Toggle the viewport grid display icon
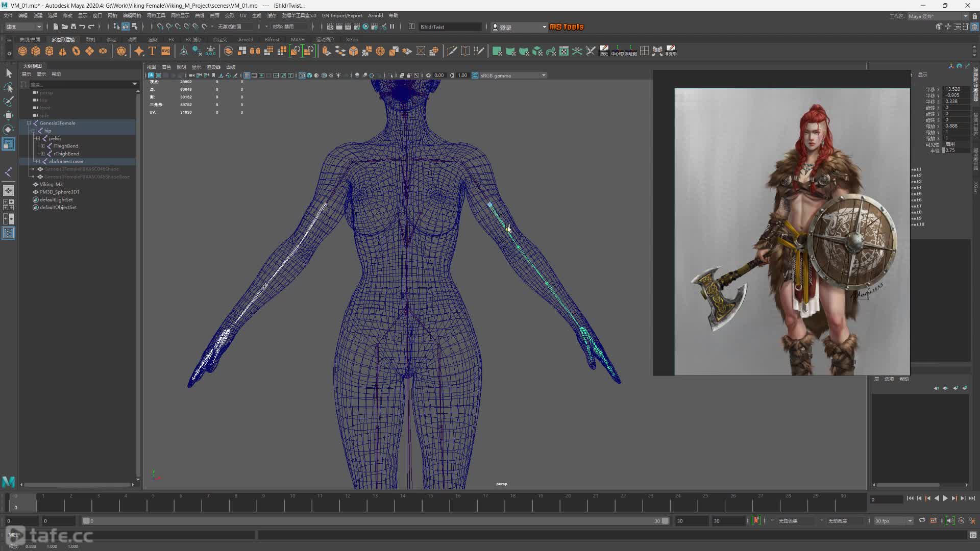 point(247,76)
